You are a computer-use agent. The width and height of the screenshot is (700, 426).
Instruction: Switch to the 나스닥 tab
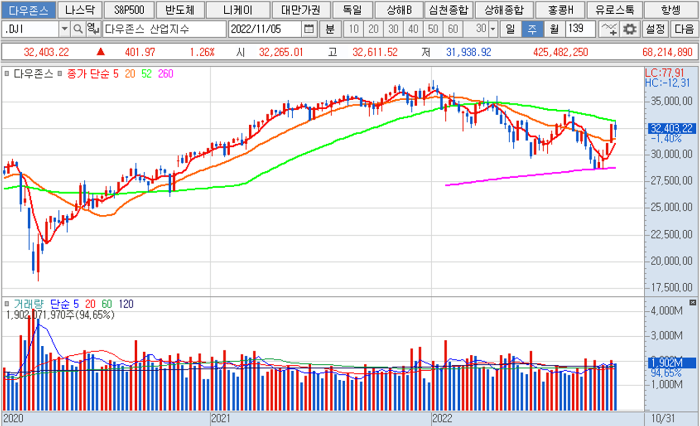pyautogui.click(x=80, y=10)
